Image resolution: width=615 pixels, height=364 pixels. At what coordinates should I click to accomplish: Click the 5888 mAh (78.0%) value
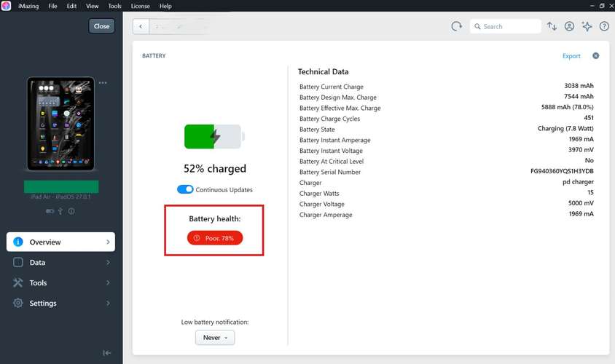coord(567,107)
